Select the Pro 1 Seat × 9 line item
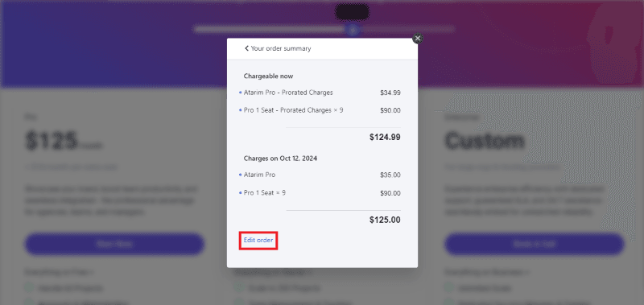 [320, 193]
